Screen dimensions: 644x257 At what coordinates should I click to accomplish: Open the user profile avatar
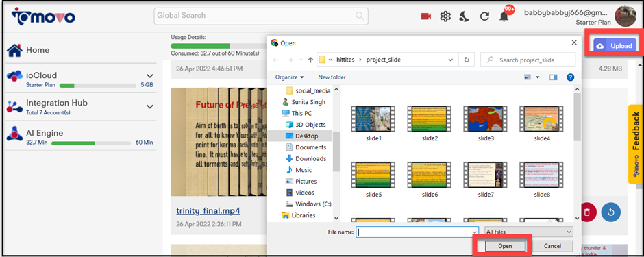click(625, 16)
